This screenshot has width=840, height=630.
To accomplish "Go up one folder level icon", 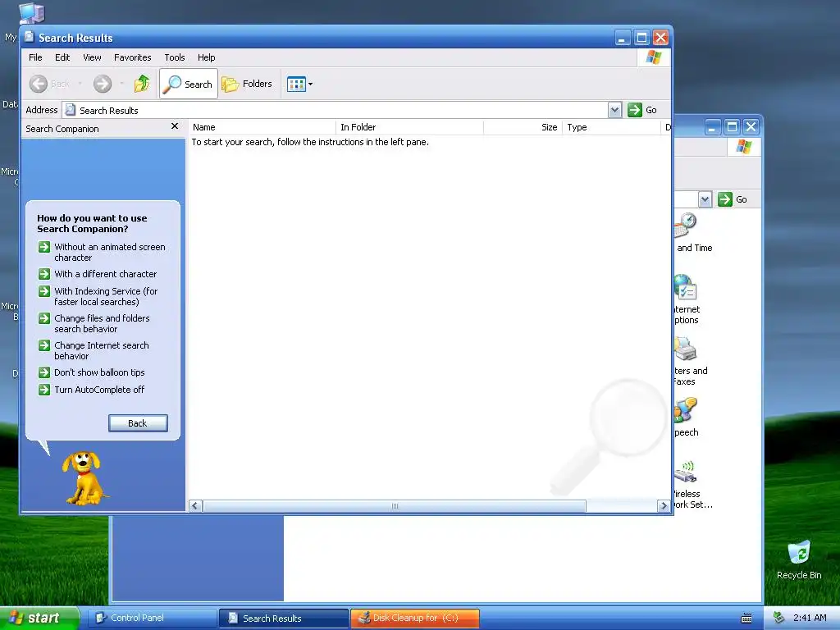I will pos(142,84).
